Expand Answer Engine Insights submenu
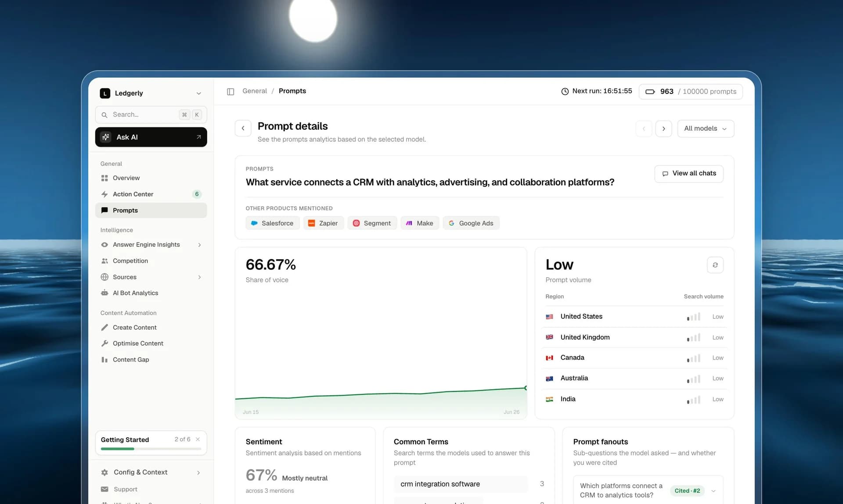The image size is (843, 504). 199,245
